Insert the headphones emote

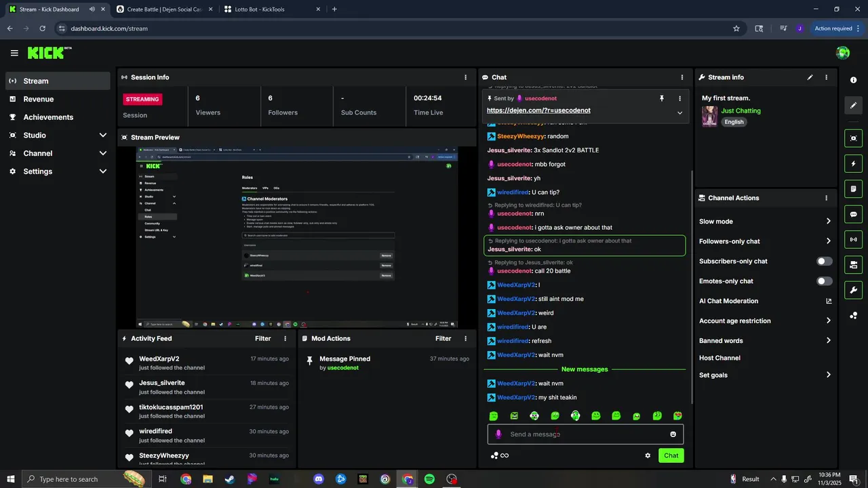point(575,415)
